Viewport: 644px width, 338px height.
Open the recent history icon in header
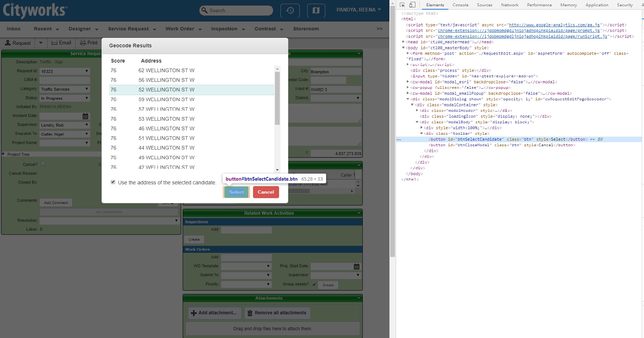(x=290, y=10)
